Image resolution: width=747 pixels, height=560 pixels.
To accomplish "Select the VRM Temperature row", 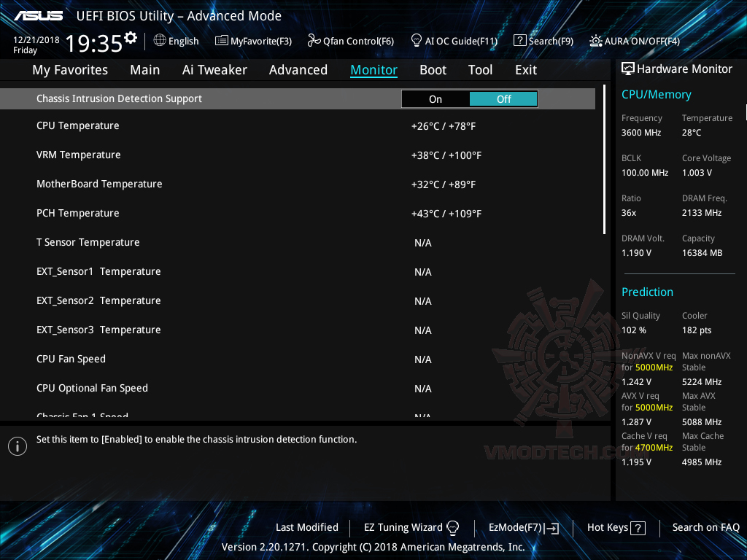I will pyautogui.click(x=298, y=155).
